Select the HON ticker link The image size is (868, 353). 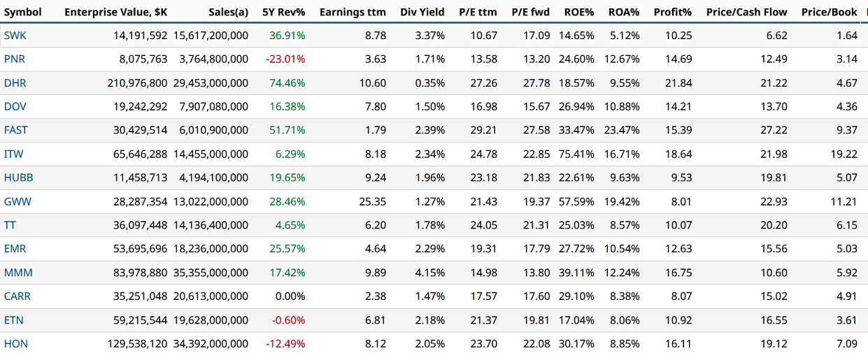point(16,344)
